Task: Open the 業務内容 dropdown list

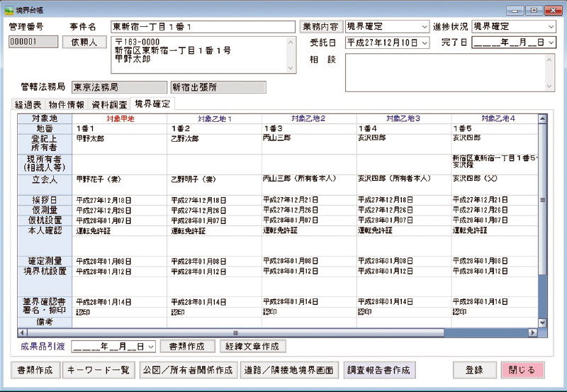Action: point(424,27)
